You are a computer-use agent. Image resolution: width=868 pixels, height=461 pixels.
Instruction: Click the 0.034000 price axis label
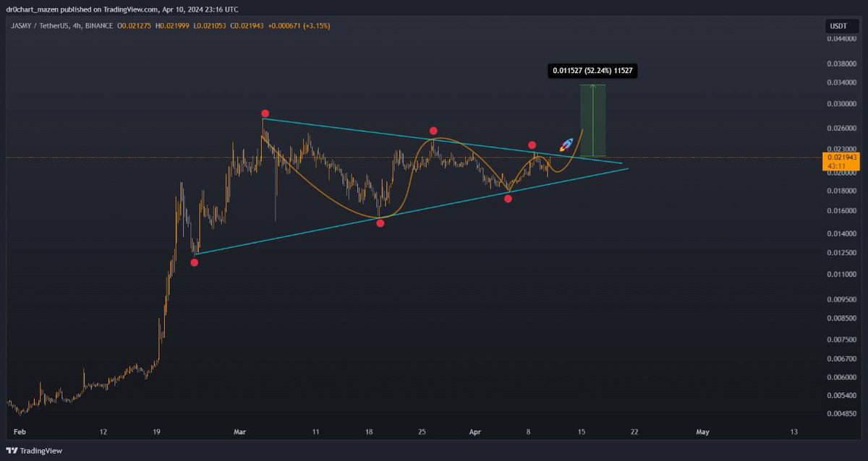841,82
